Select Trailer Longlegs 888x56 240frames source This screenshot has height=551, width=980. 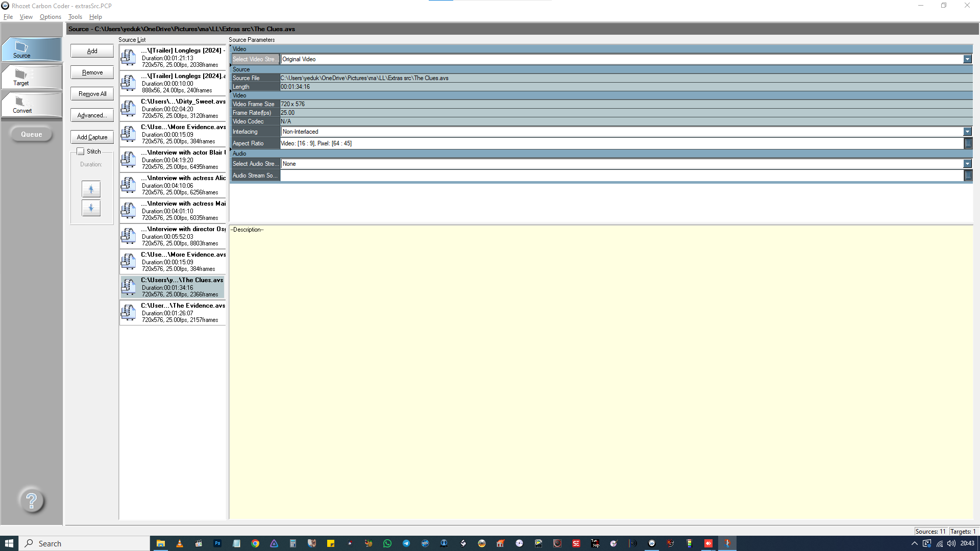coord(173,83)
